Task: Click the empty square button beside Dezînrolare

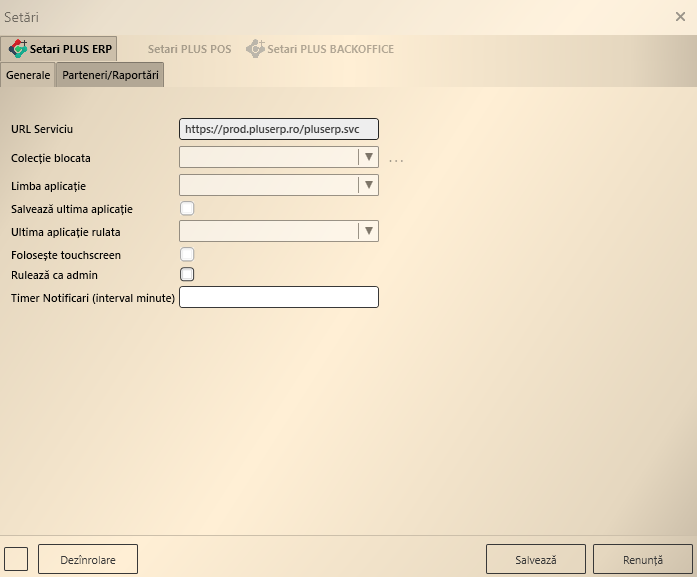Action: pyautogui.click(x=16, y=559)
